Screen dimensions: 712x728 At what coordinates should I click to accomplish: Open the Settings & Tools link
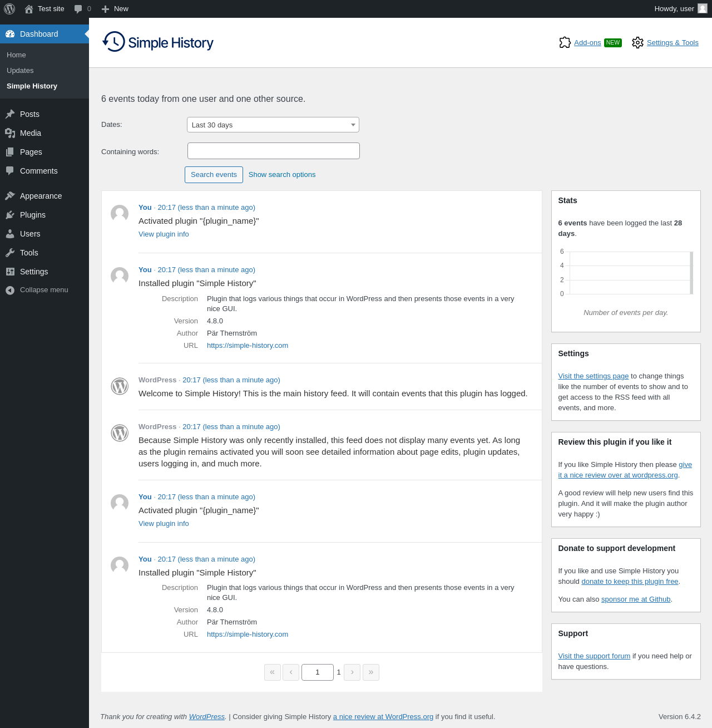coord(673,43)
